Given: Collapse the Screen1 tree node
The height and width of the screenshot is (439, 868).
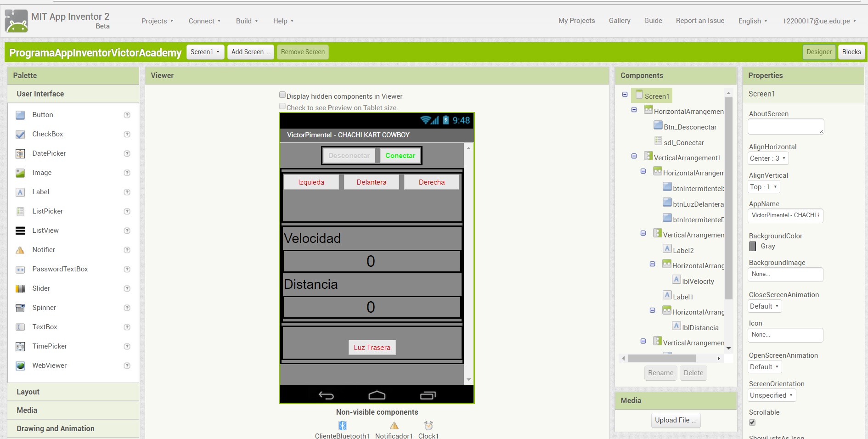Looking at the screenshot, I should click(x=625, y=94).
